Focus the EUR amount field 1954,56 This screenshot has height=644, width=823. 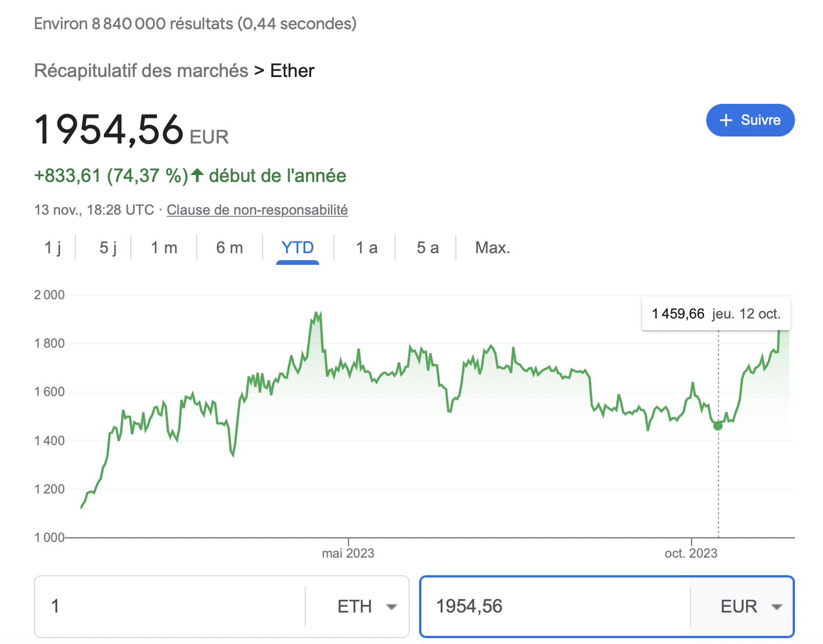tap(555, 607)
